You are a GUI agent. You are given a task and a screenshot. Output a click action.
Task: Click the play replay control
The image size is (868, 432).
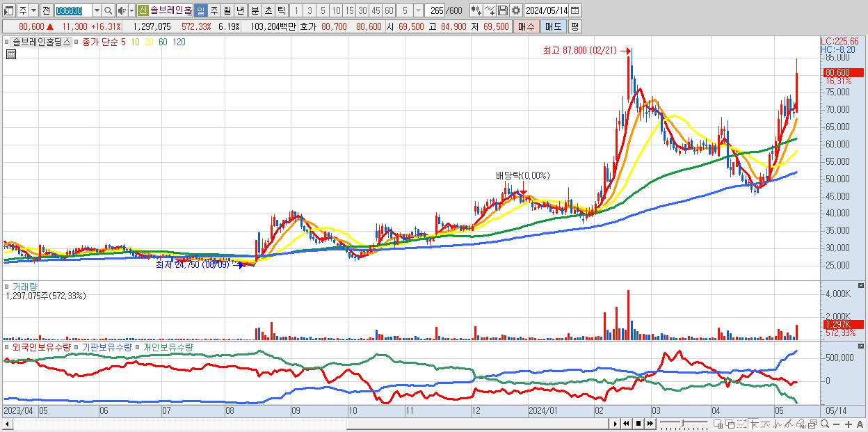coord(616,424)
